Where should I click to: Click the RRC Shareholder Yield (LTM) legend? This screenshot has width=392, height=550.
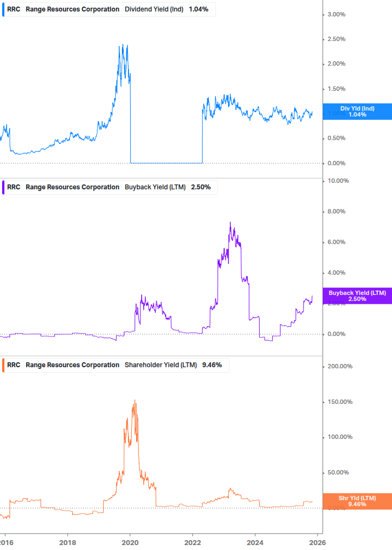pos(115,365)
